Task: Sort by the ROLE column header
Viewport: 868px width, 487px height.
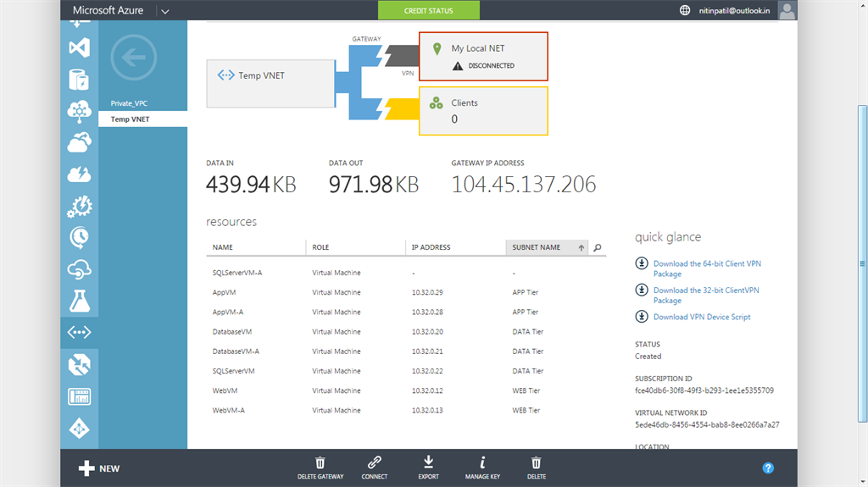Action: coord(355,247)
